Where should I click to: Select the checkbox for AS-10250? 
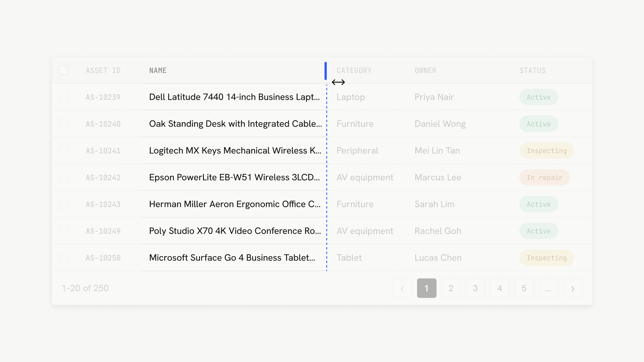(x=64, y=258)
